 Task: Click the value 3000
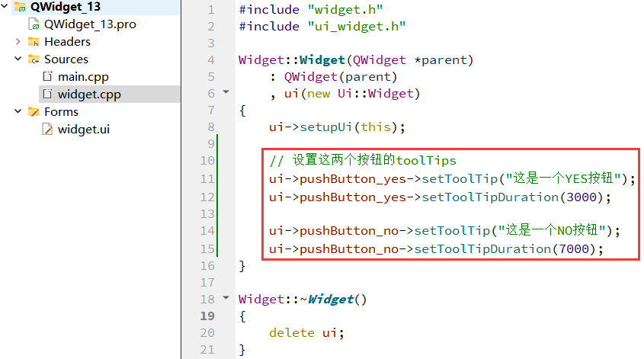[582, 197]
